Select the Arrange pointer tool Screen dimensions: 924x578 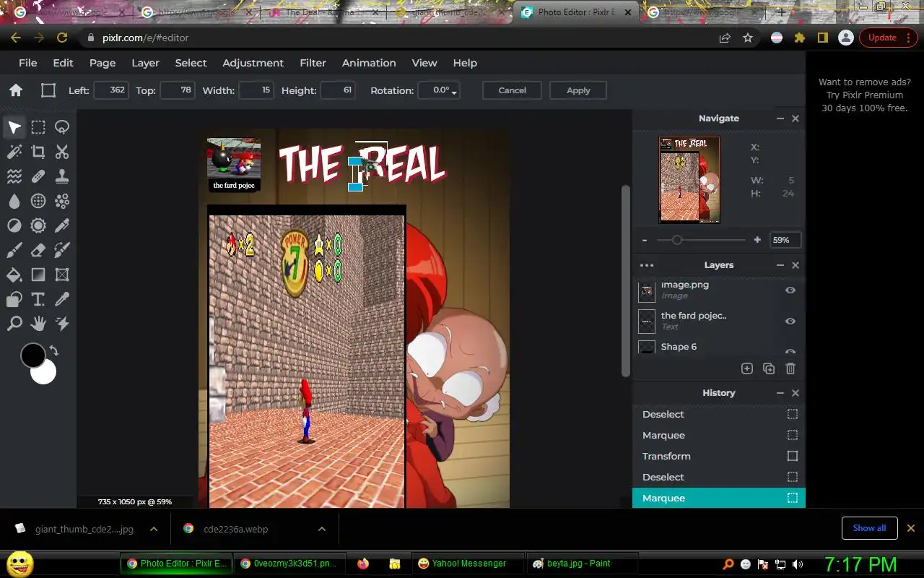(x=14, y=128)
